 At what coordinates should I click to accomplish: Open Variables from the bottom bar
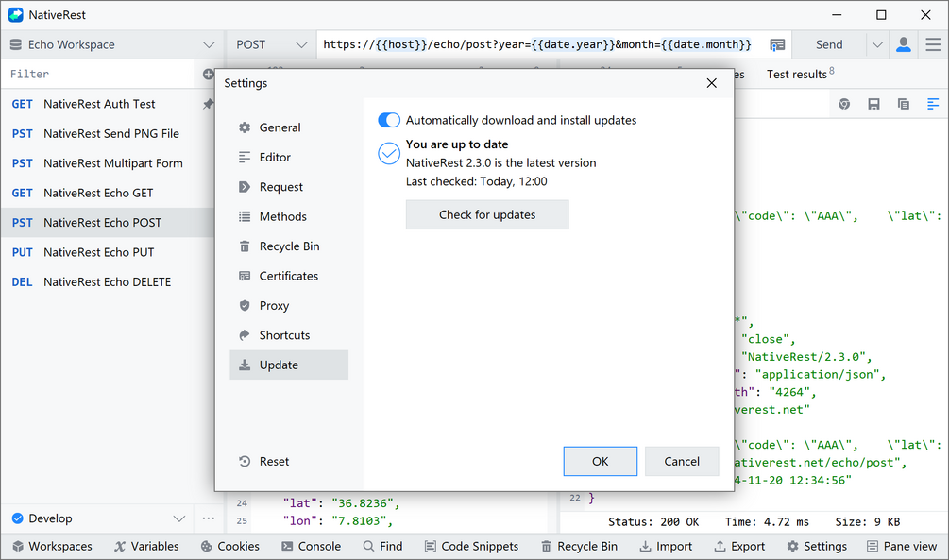tap(146, 547)
